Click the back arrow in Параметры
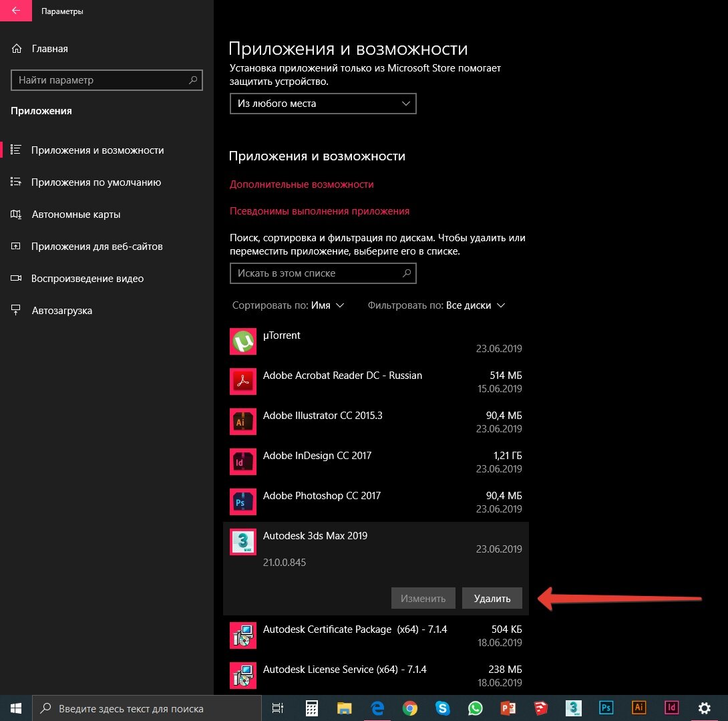 coord(16,11)
